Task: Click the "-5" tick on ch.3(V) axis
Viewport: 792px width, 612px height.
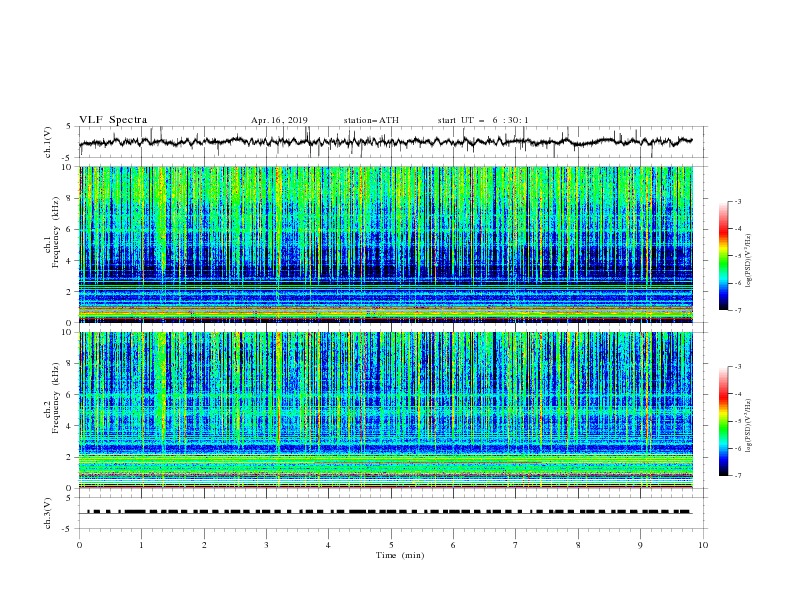Action: coord(68,529)
